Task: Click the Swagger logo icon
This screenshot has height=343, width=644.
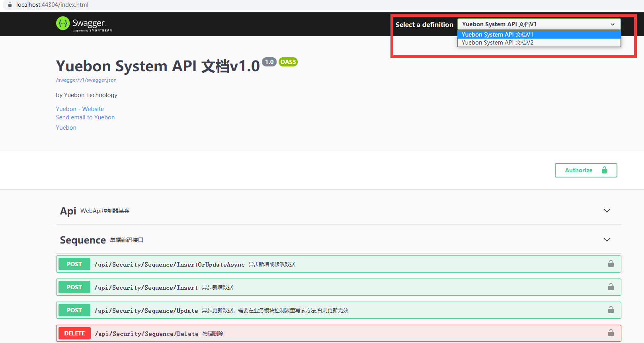Action: (63, 23)
